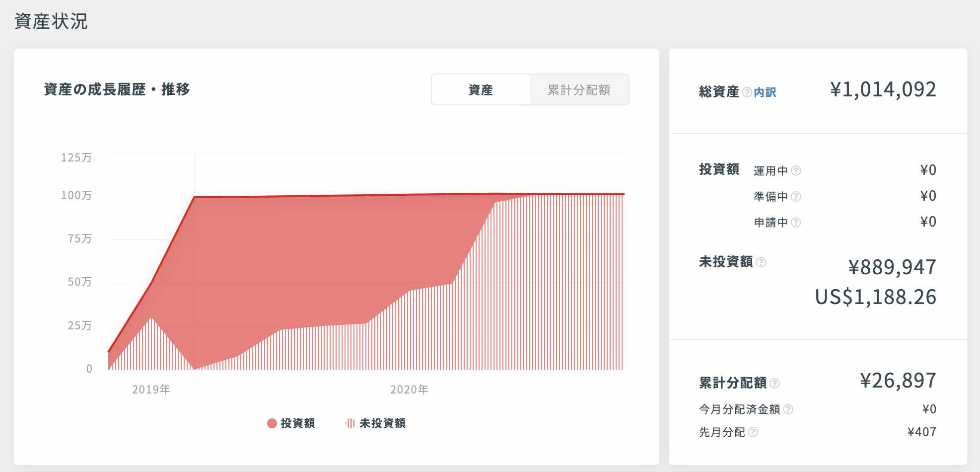Toggle the striped 未投資額 legend item
Image resolution: width=980 pixels, height=472 pixels.
[x=376, y=423]
